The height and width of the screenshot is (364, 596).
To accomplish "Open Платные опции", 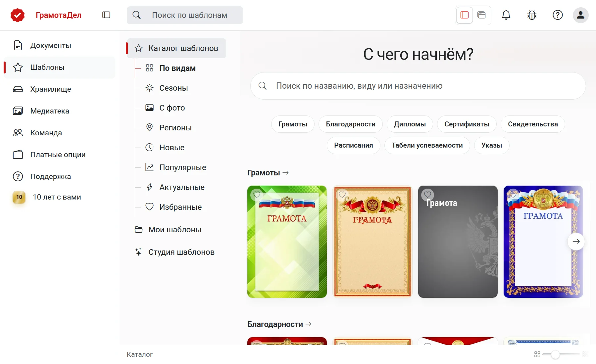I will (59, 155).
